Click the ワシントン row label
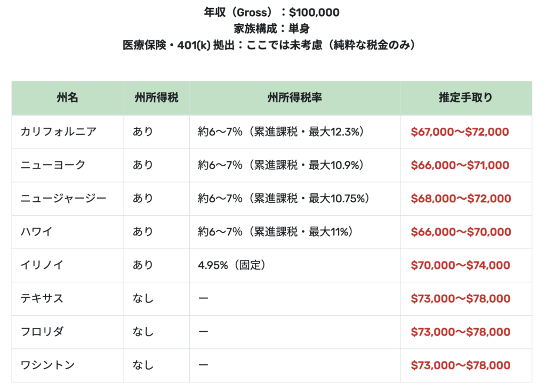Viewport: 546px width, 392px height. point(47,365)
